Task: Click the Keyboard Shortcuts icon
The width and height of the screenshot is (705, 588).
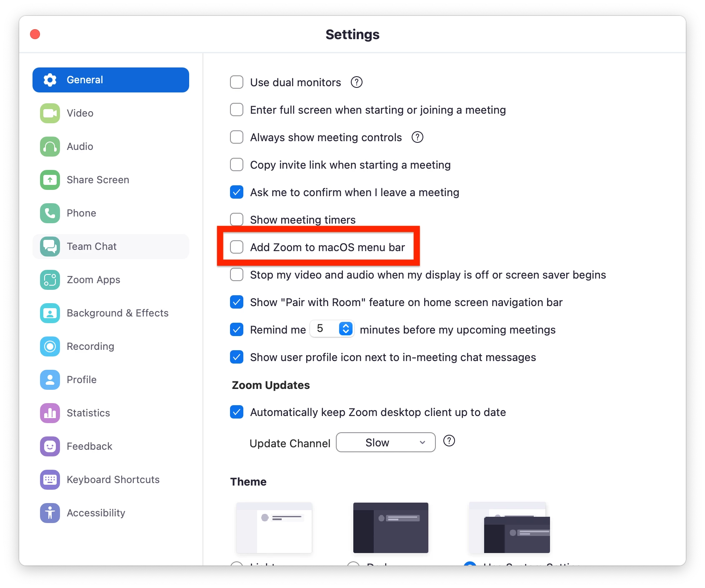Action: pos(50,480)
